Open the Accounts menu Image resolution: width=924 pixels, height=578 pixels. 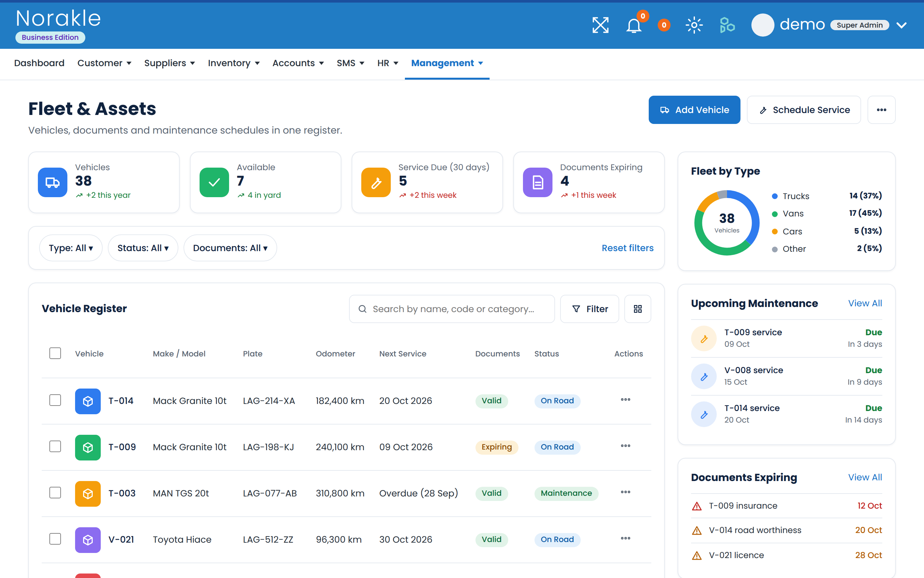click(298, 63)
